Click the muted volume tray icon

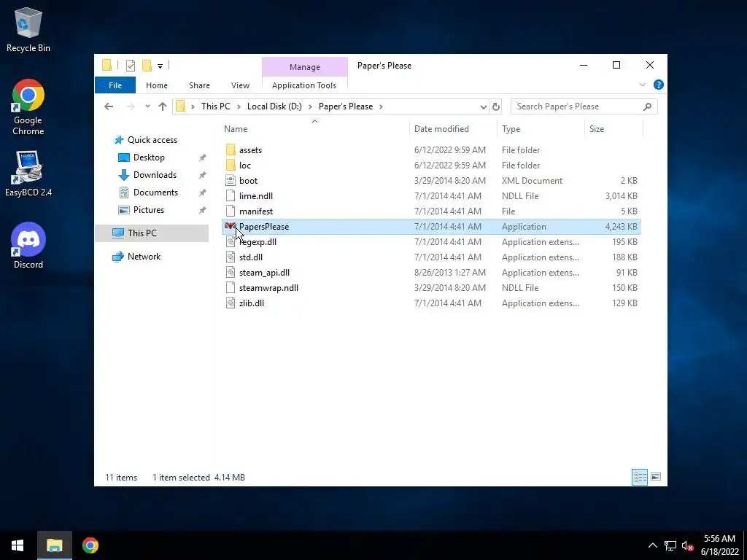pyautogui.click(x=687, y=545)
